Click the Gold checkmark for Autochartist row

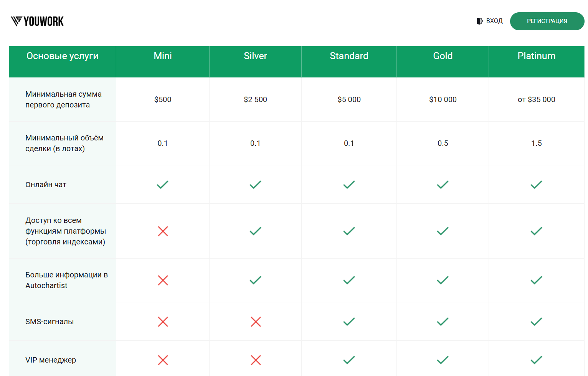click(443, 280)
